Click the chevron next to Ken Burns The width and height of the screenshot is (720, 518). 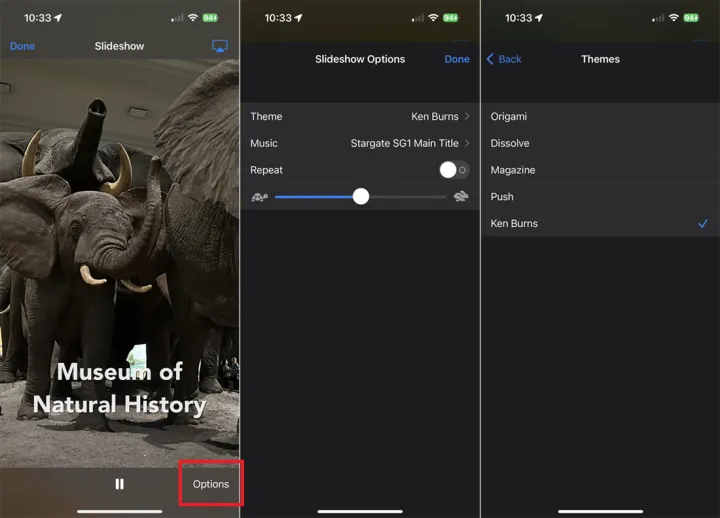tap(467, 117)
